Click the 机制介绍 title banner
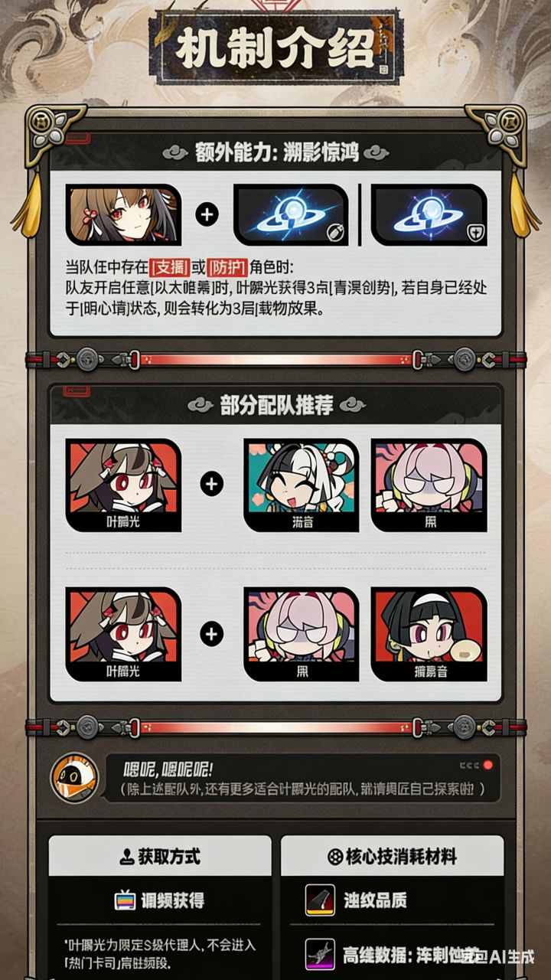 click(x=275, y=47)
